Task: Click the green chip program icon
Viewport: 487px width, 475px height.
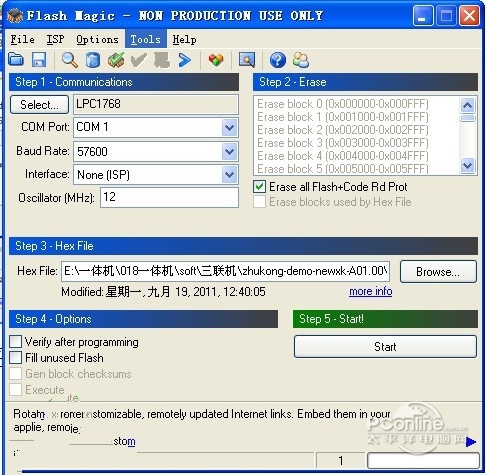Action: (x=116, y=60)
